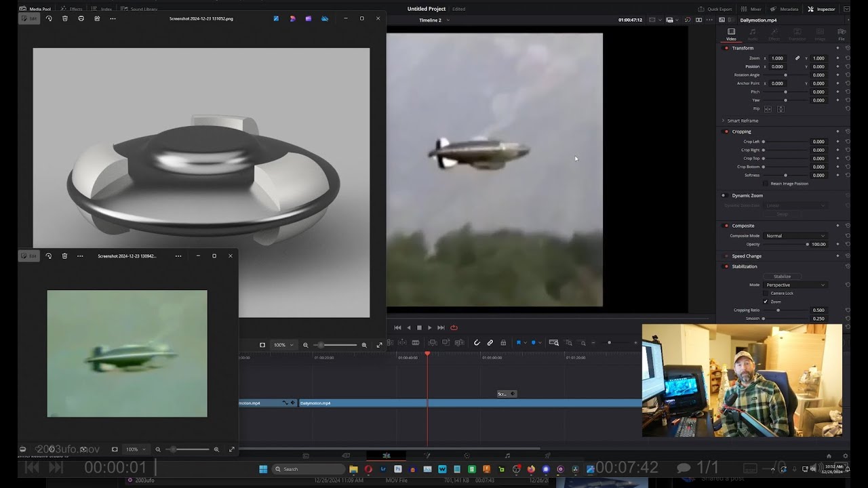
Task: Reset the Cropping section
Action: pyautogui.click(x=847, y=131)
